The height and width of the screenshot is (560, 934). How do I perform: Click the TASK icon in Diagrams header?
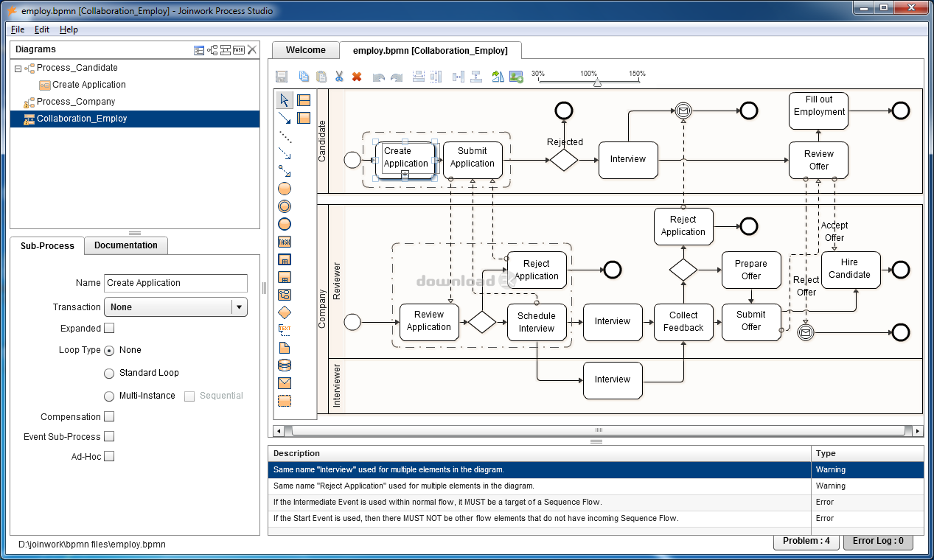[239, 50]
